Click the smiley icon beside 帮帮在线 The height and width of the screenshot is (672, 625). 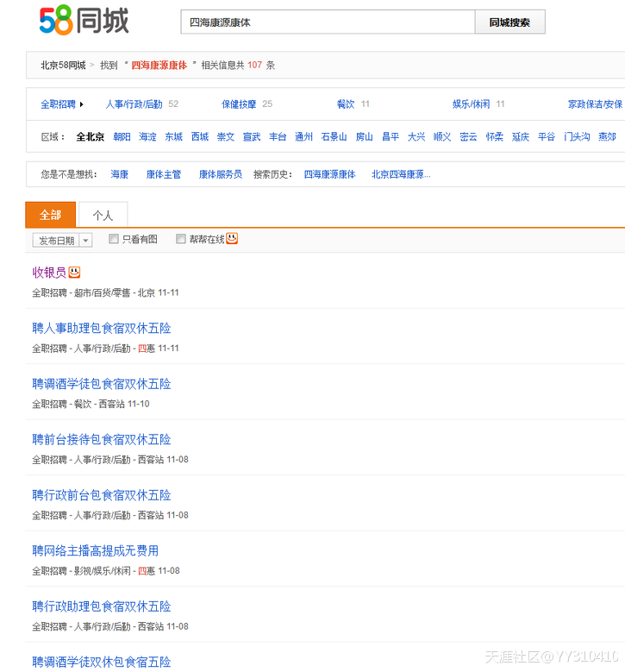(x=232, y=238)
